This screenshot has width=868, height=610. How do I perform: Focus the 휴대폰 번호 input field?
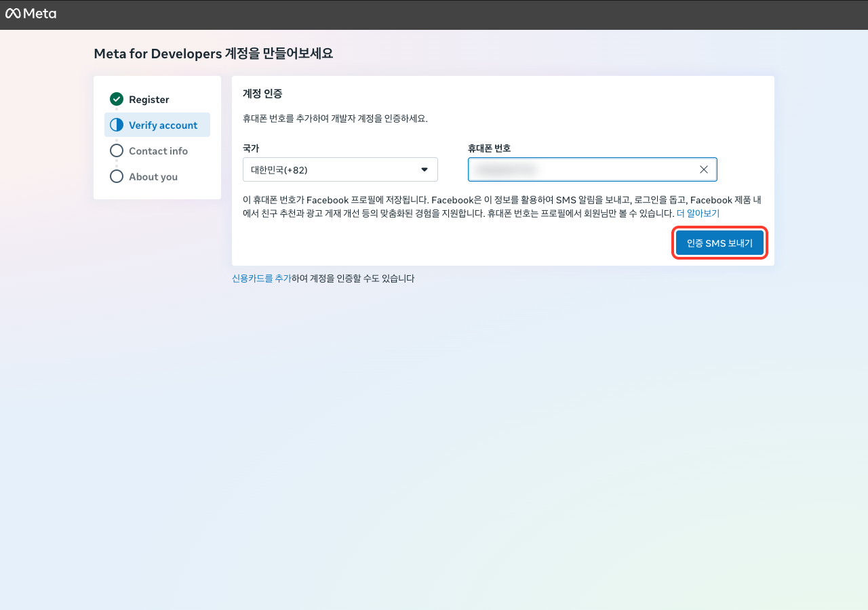click(592, 169)
